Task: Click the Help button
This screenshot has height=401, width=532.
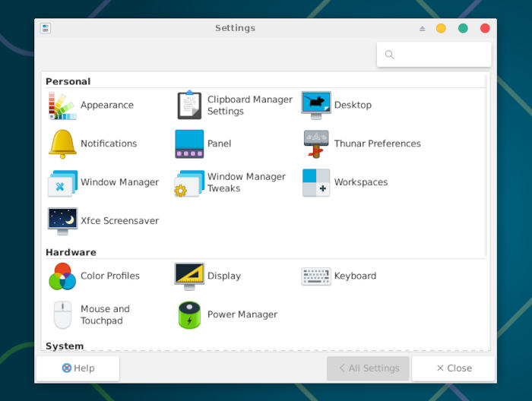Action: coord(78,368)
